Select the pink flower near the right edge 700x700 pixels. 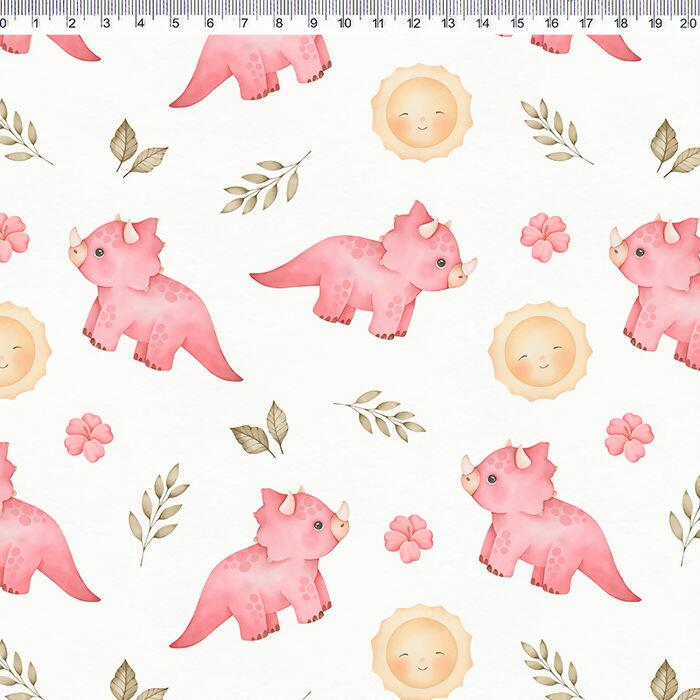click(629, 437)
